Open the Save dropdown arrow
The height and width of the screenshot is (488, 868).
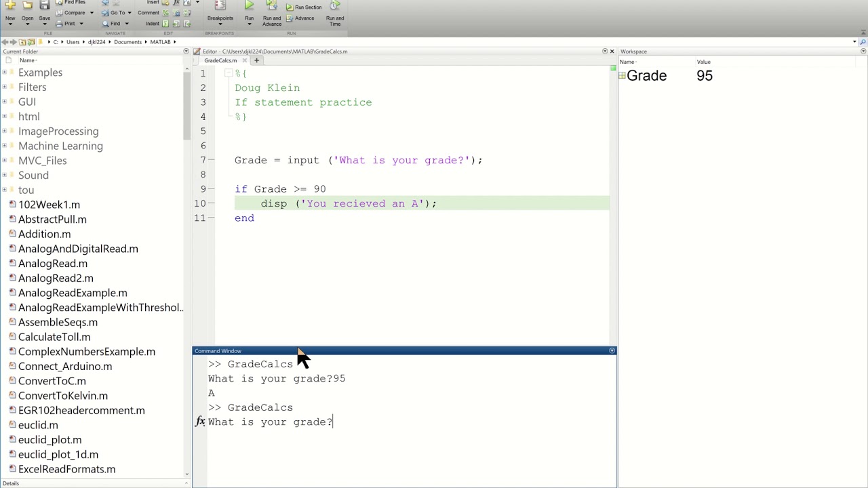45,24
